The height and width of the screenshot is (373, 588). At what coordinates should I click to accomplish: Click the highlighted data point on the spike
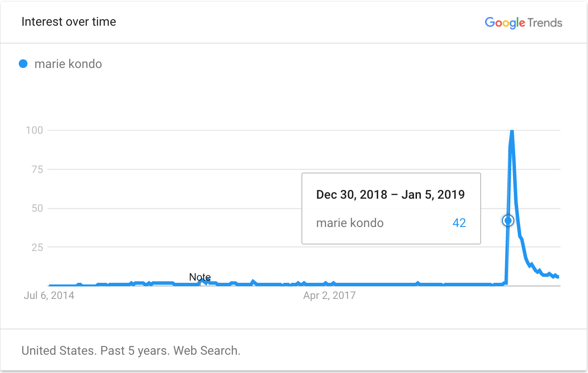508,220
